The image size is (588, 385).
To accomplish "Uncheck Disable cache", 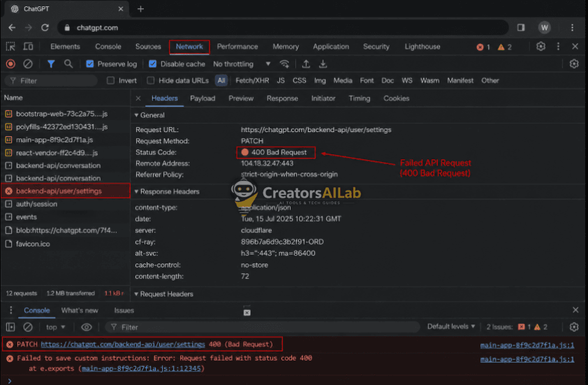I will click(153, 64).
